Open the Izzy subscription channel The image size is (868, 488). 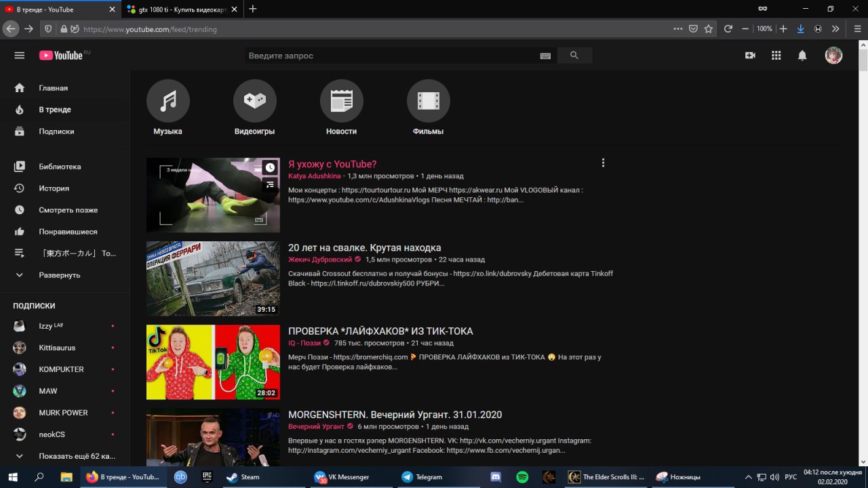(x=65, y=326)
